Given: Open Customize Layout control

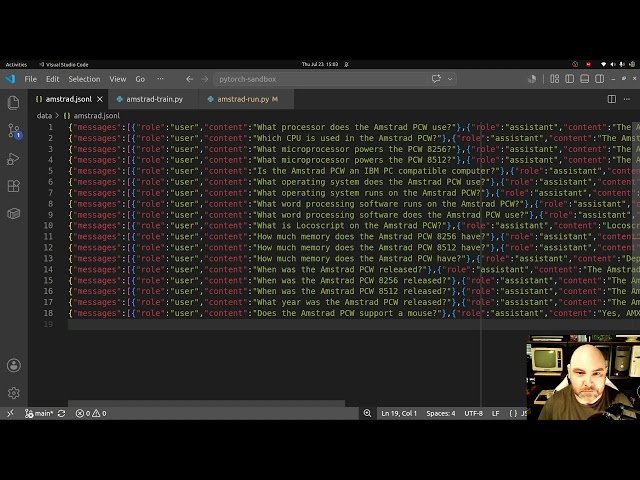Looking at the screenshot, I should coord(554,79).
